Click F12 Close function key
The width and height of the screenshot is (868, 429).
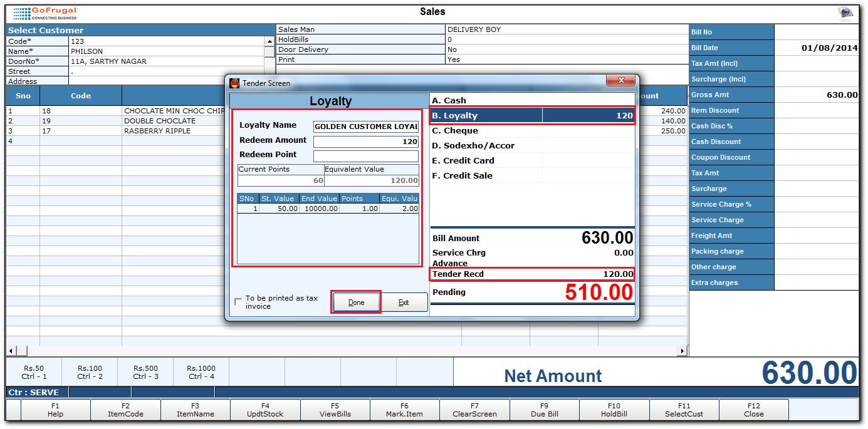click(754, 410)
